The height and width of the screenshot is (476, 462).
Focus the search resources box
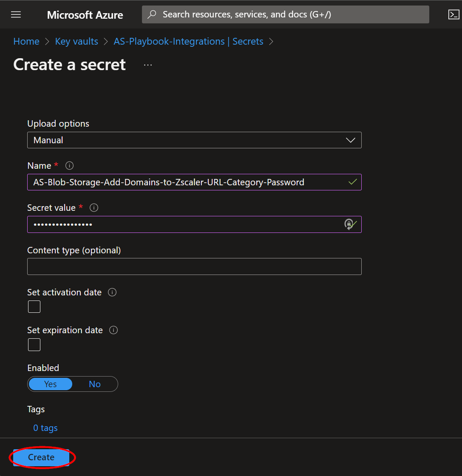pyautogui.click(x=285, y=14)
